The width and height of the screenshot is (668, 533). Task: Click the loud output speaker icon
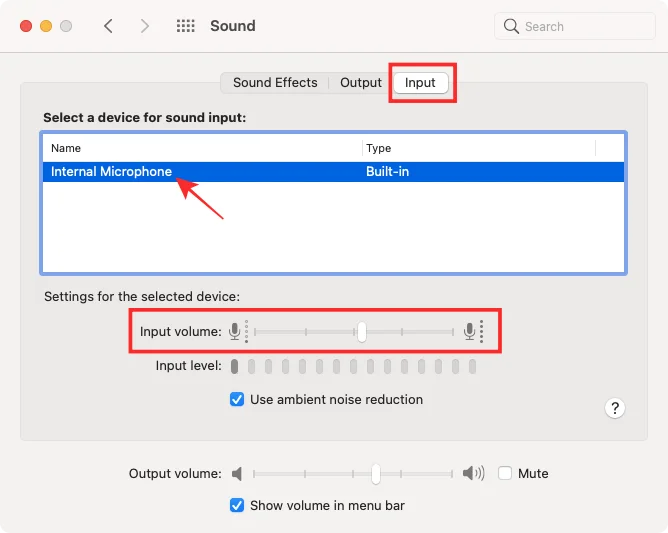click(473, 473)
